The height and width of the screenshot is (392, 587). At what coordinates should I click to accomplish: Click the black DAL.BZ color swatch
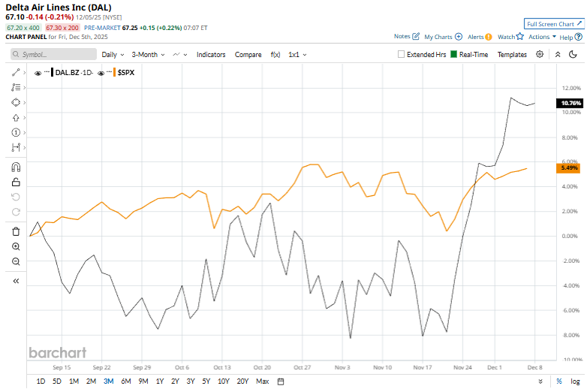click(x=53, y=72)
